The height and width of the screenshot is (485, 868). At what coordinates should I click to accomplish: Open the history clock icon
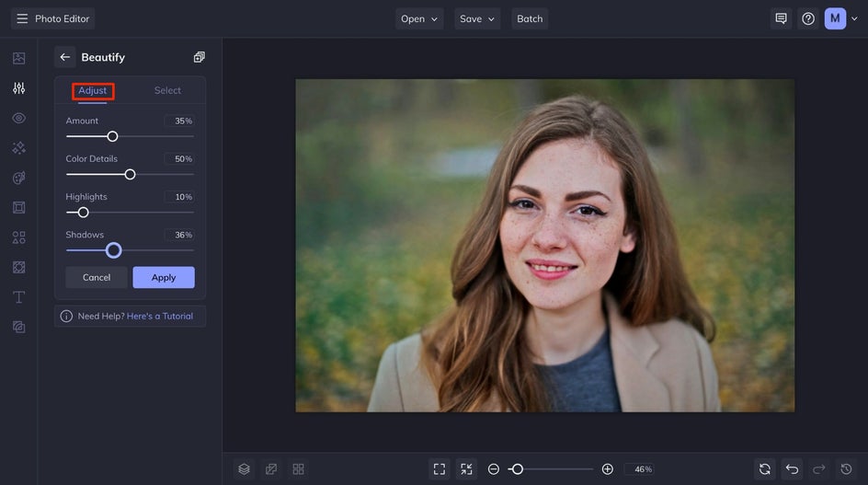[847, 469]
